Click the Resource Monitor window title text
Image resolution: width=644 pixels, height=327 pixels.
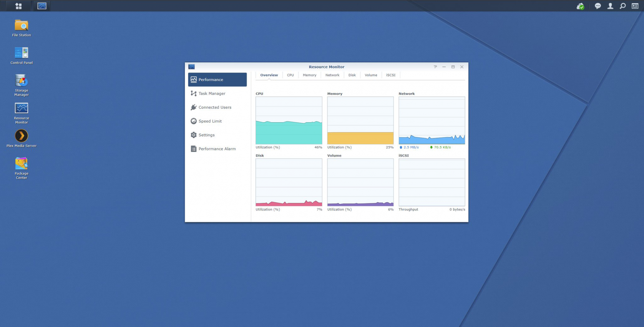coord(327,67)
